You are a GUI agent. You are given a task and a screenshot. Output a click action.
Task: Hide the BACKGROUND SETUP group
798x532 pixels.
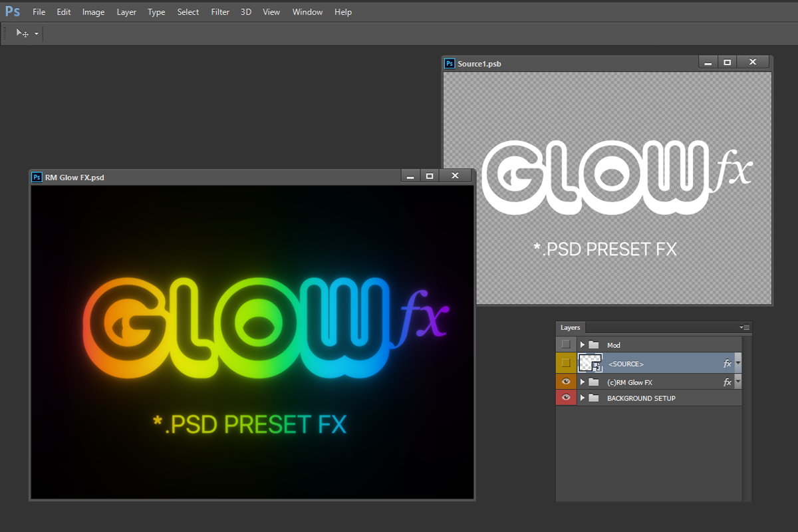tap(566, 398)
